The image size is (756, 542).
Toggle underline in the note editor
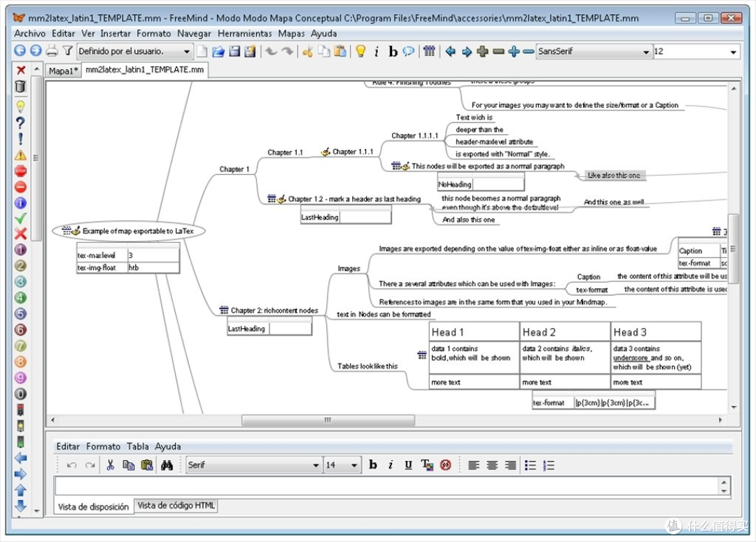coord(408,465)
